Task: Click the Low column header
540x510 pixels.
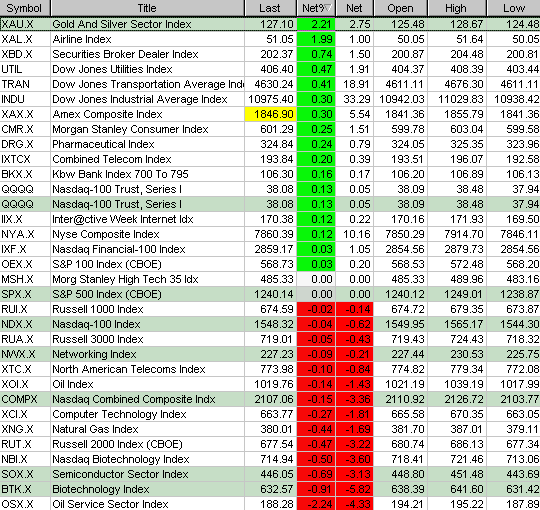Action: point(513,8)
